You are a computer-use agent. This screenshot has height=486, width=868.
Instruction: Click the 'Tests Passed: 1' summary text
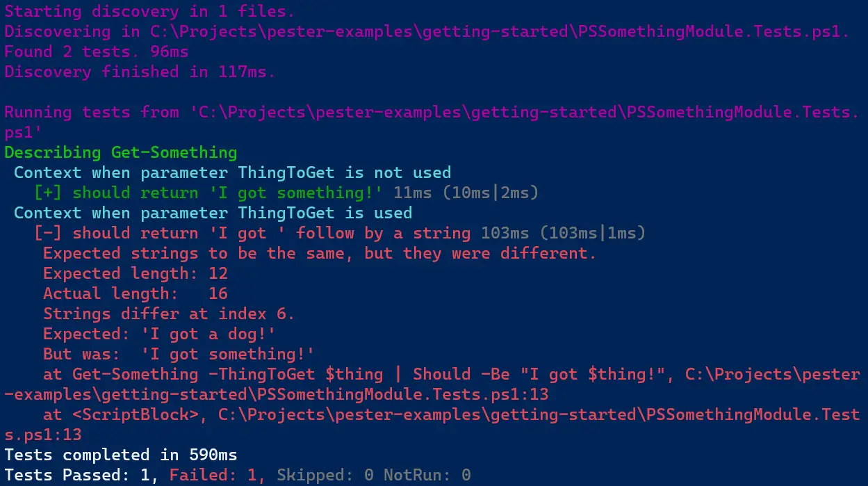(81, 476)
